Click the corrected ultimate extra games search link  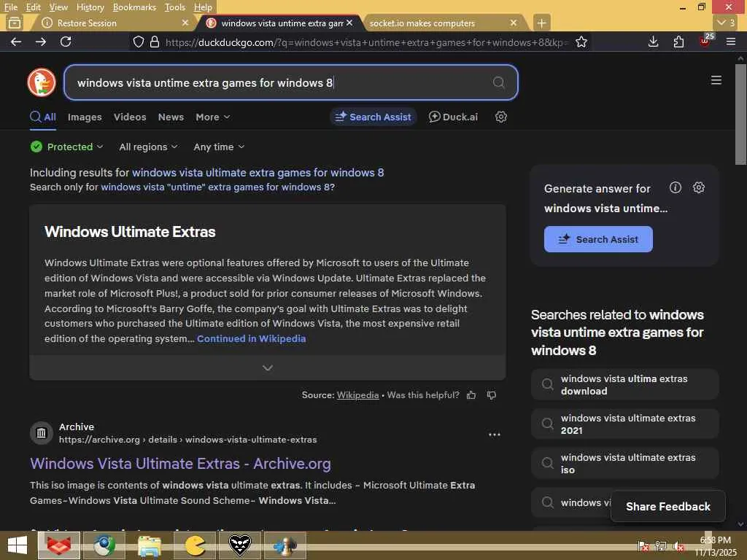point(258,172)
